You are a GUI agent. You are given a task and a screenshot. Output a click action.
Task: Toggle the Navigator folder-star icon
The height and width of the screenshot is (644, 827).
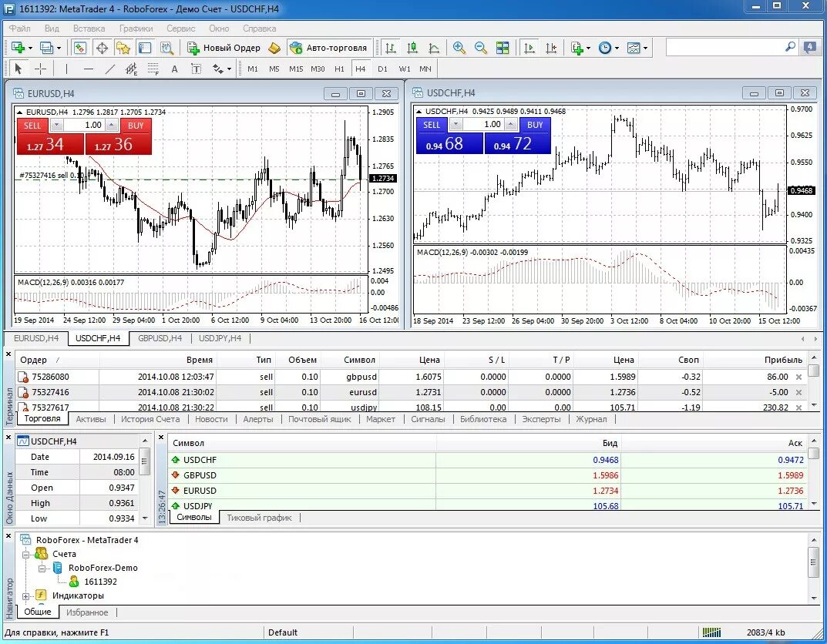click(x=123, y=48)
